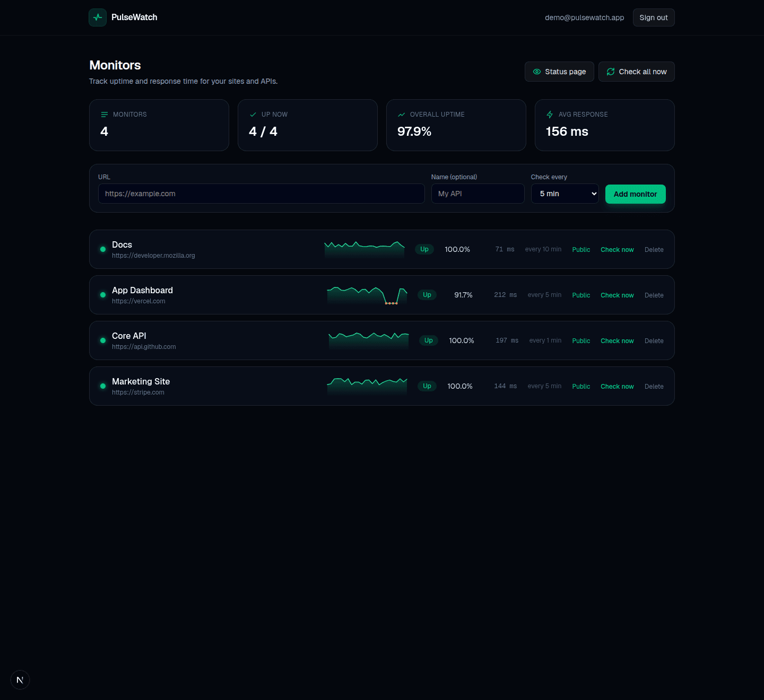The height and width of the screenshot is (700, 764).
Task: Click the Monitors card list icon
Action: [x=105, y=115]
